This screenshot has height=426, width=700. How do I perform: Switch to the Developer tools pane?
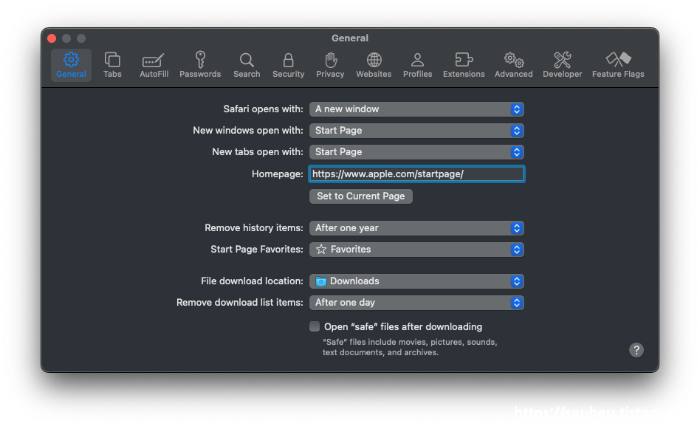point(562,65)
